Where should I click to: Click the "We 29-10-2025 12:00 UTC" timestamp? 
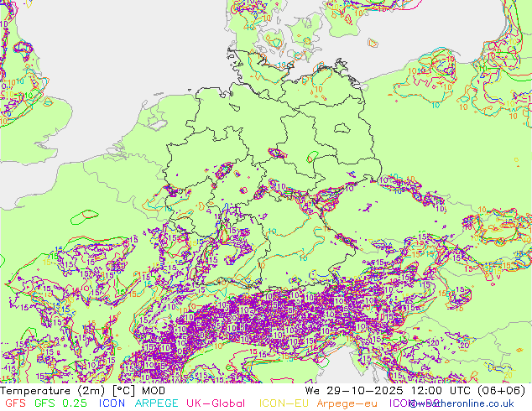389,391
